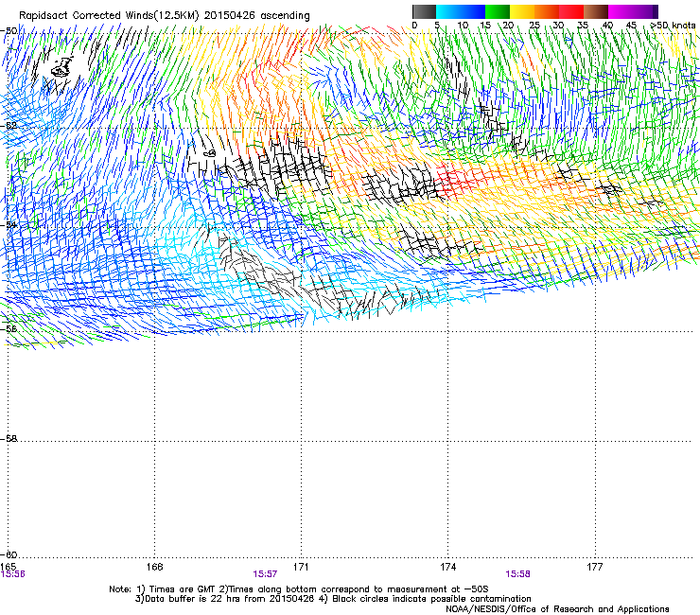Screen dimensions: 700x615
Task: Click the '>50 knots' legend label
Action: 674,26
